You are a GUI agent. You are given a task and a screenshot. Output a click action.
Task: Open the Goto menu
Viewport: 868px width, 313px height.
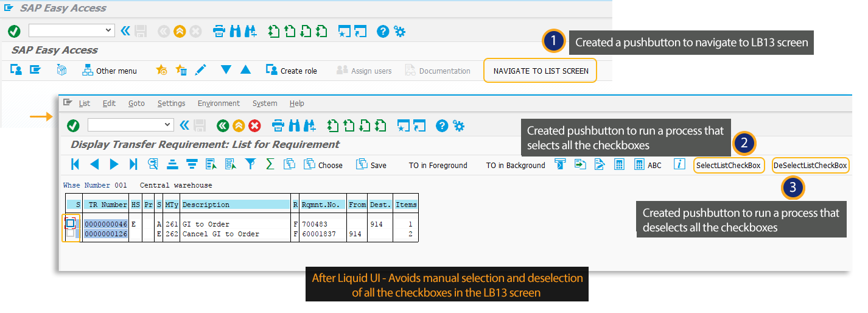click(136, 104)
